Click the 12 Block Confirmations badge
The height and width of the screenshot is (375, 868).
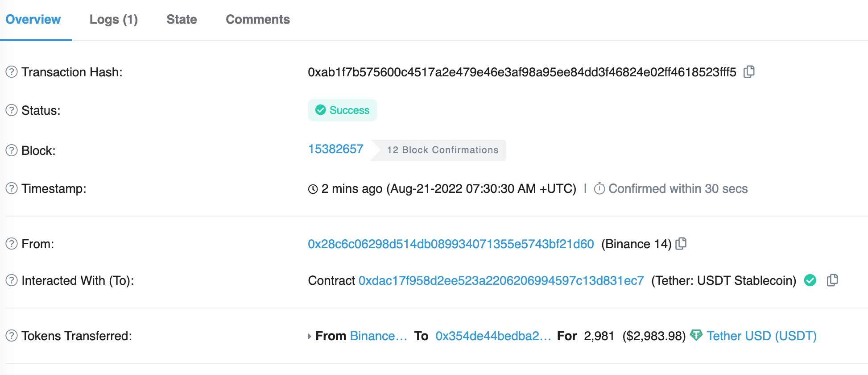pyautogui.click(x=442, y=150)
